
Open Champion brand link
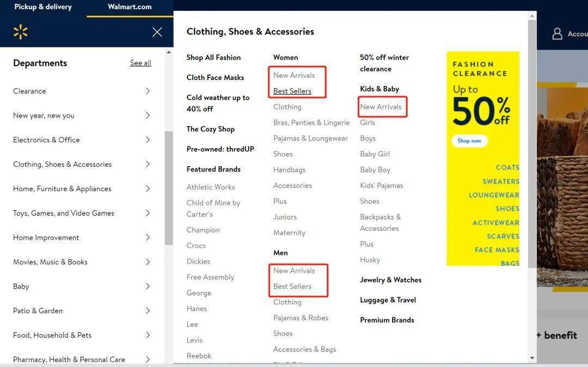click(203, 230)
